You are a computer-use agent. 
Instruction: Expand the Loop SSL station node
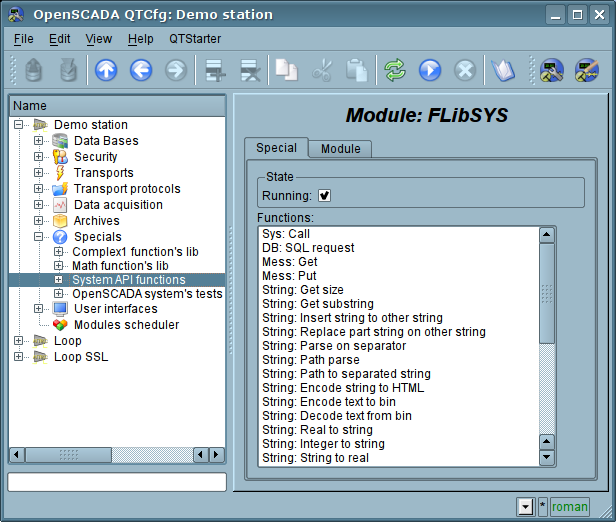pyautogui.click(x=18, y=356)
